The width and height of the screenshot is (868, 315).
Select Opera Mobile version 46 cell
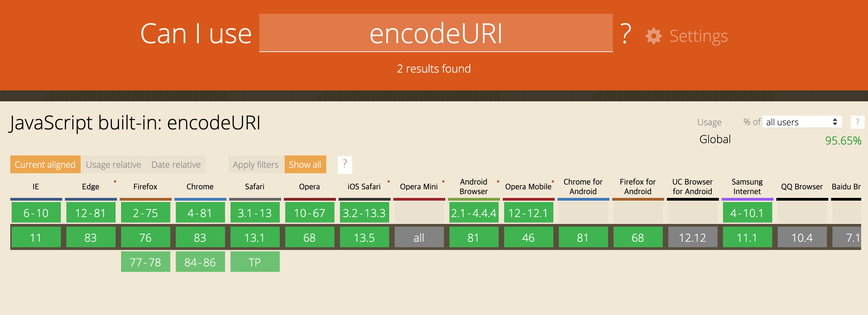tap(529, 237)
